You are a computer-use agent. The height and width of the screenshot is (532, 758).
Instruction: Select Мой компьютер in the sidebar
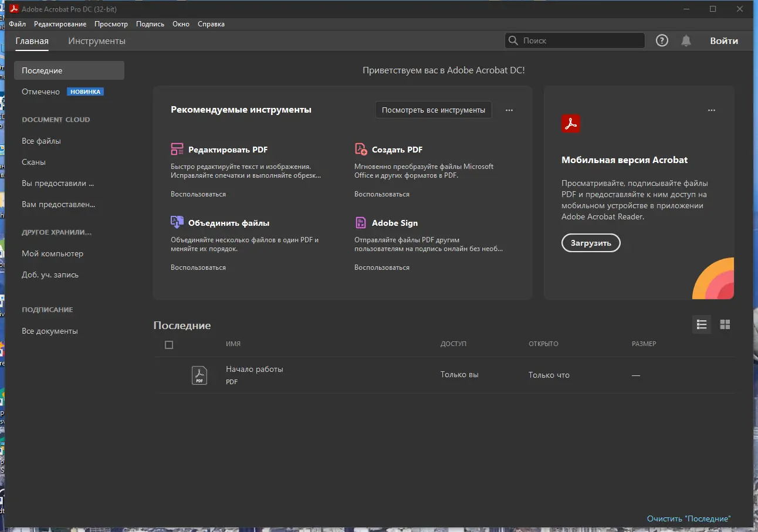click(53, 253)
